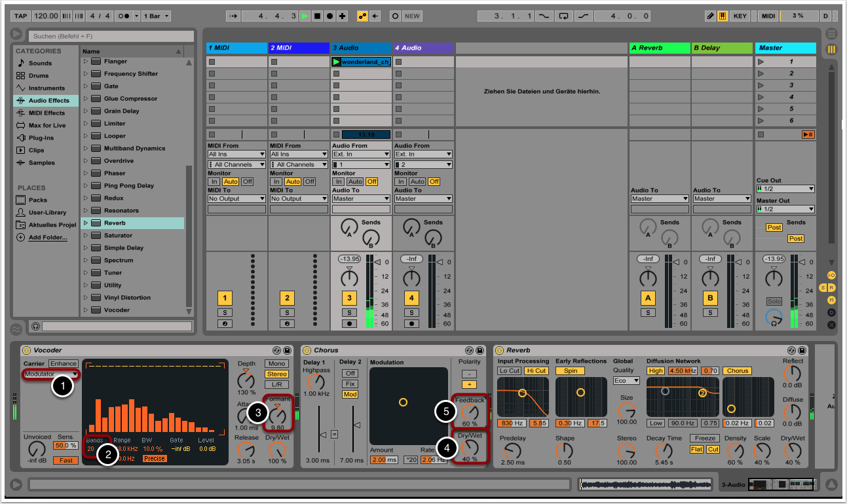Enable Freeze in the Reverb device

point(705,439)
